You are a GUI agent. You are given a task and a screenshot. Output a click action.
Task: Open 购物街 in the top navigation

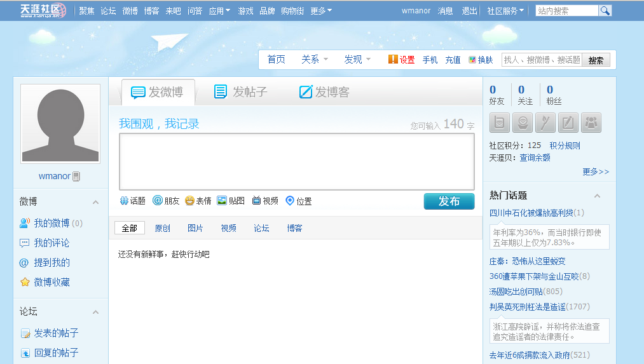292,11
